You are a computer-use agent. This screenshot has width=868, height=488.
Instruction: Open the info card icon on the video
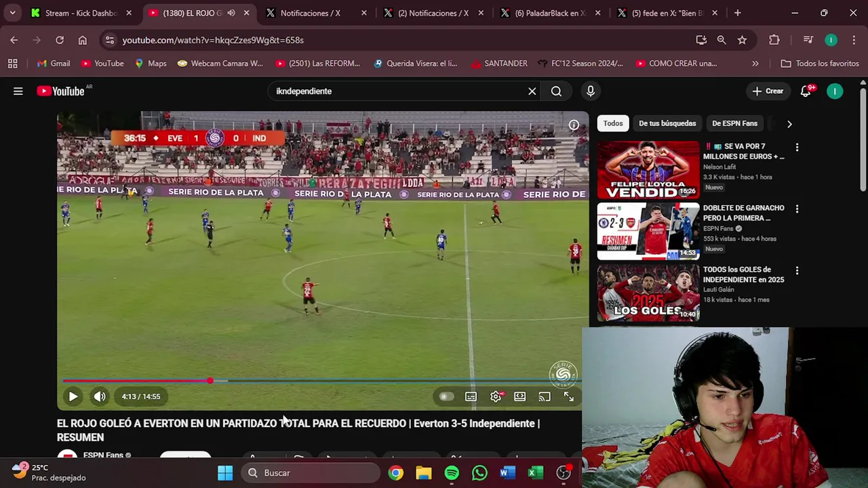pyautogui.click(x=574, y=125)
